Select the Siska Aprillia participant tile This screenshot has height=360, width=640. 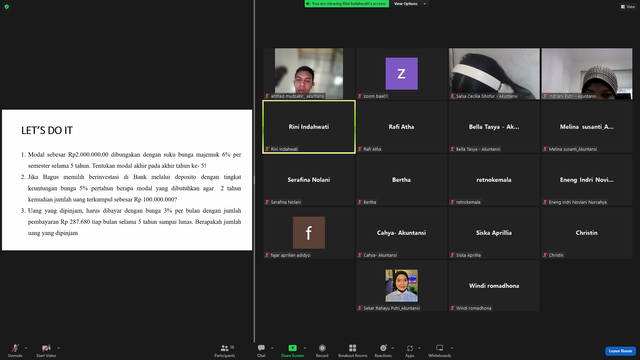(494, 233)
